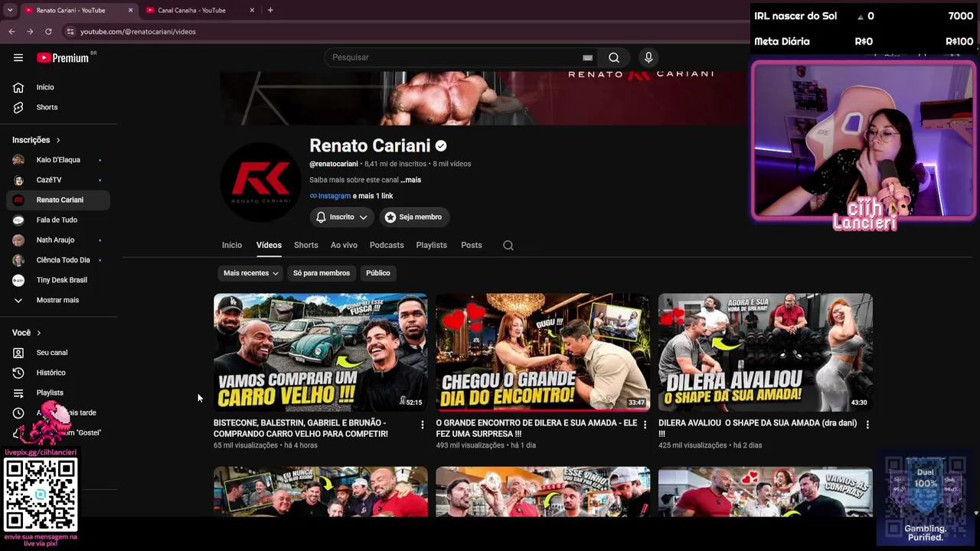Image resolution: width=980 pixels, height=551 pixels.
Task: Expand the Inscrições section
Action: click(x=36, y=140)
